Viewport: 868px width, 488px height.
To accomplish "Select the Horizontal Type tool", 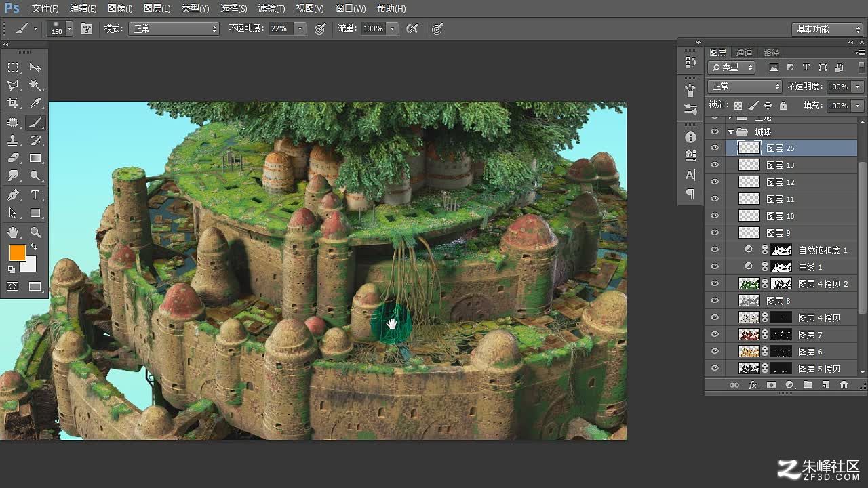I will 35,195.
